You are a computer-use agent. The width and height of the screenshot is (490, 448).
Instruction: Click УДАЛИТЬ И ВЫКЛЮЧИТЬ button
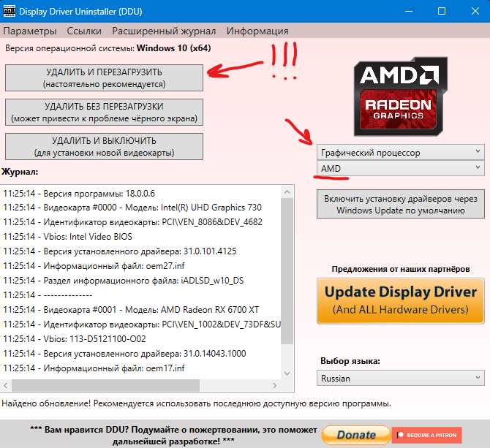[104, 147]
